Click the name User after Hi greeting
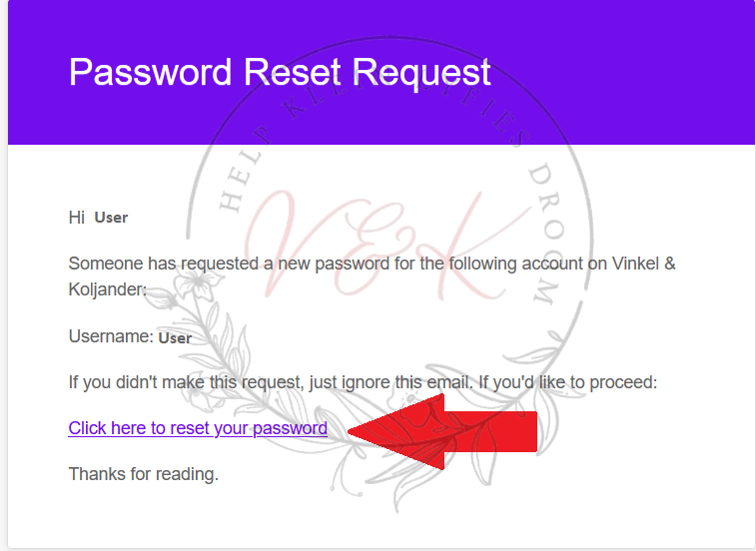 tap(111, 217)
